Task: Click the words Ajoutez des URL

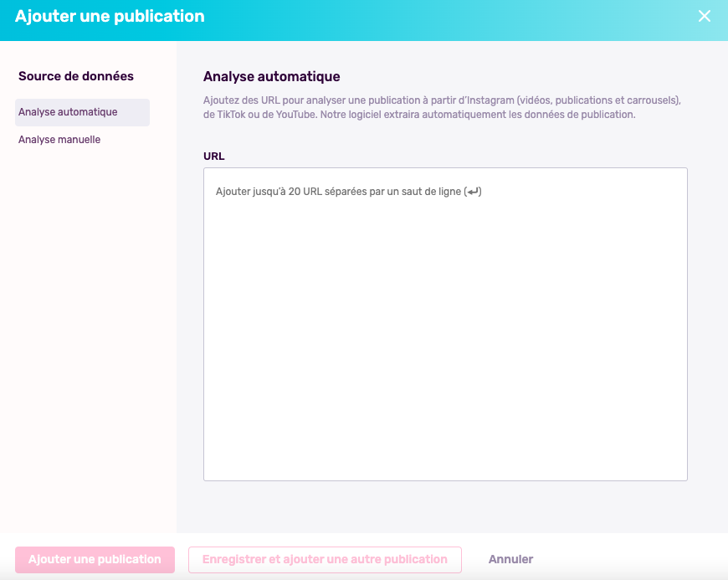Action: pyautogui.click(x=238, y=100)
